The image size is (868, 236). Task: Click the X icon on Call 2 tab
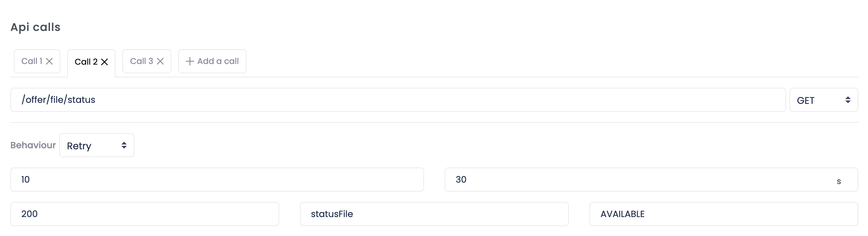click(105, 62)
